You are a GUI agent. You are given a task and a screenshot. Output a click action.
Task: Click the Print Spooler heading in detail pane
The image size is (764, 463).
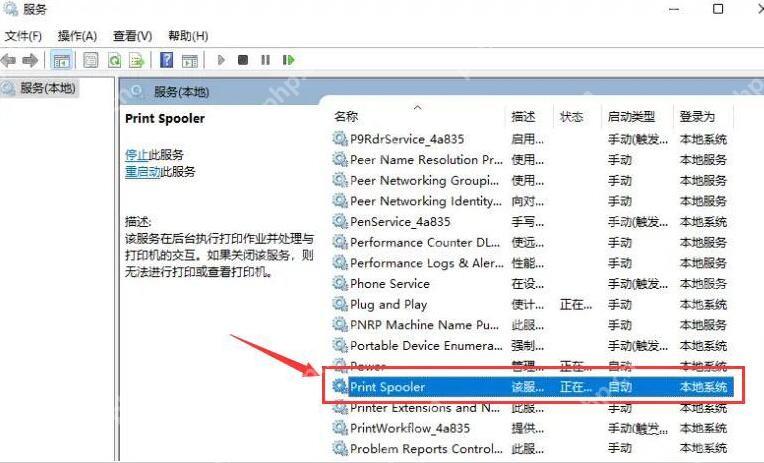point(165,119)
